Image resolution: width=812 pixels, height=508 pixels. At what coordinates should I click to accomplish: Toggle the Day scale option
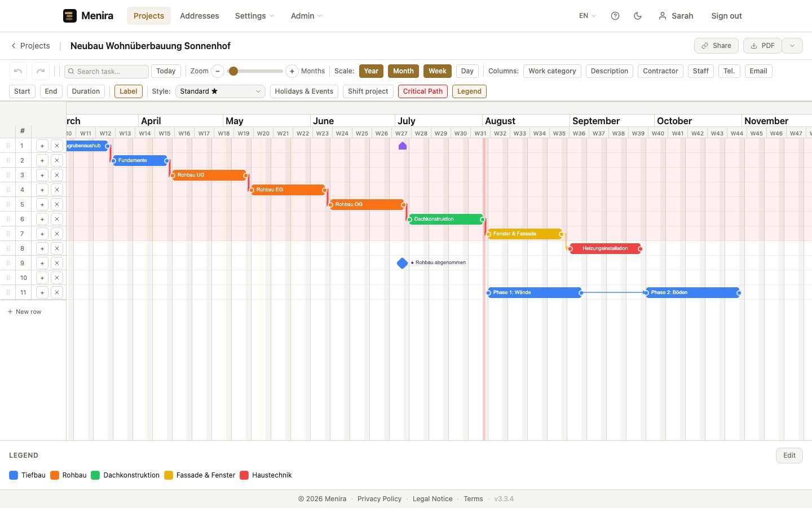pos(467,71)
